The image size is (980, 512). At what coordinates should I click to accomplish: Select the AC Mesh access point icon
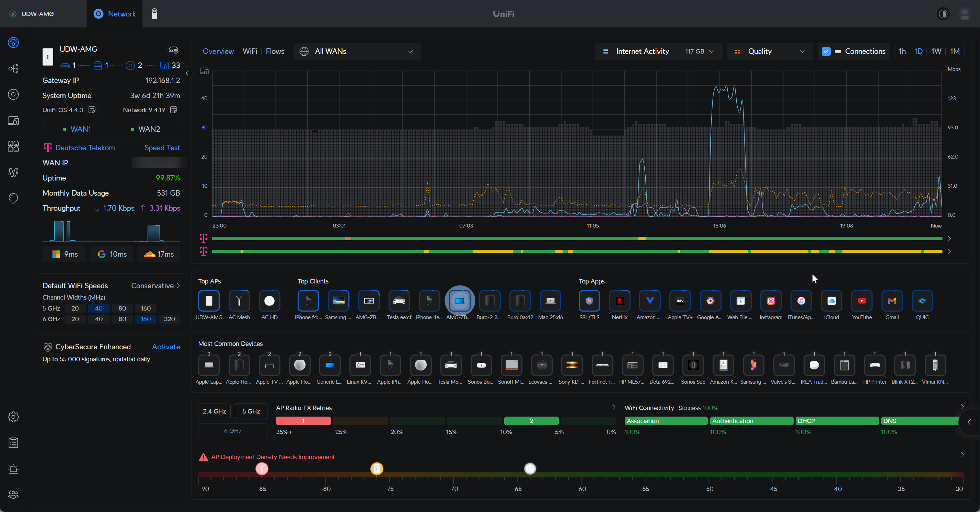click(239, 301)
